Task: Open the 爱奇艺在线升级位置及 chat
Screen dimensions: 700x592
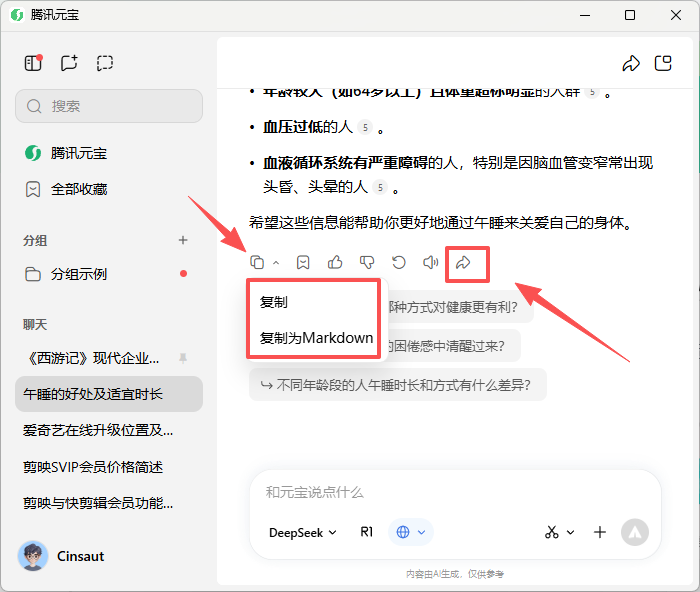Action: 98,430
